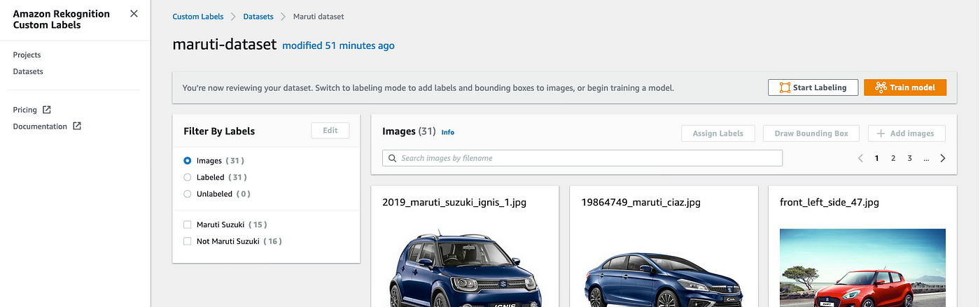Select the Labeled (31) radio filter
Viewport: 980px width, 307px height.
click(x=187, y=178)
